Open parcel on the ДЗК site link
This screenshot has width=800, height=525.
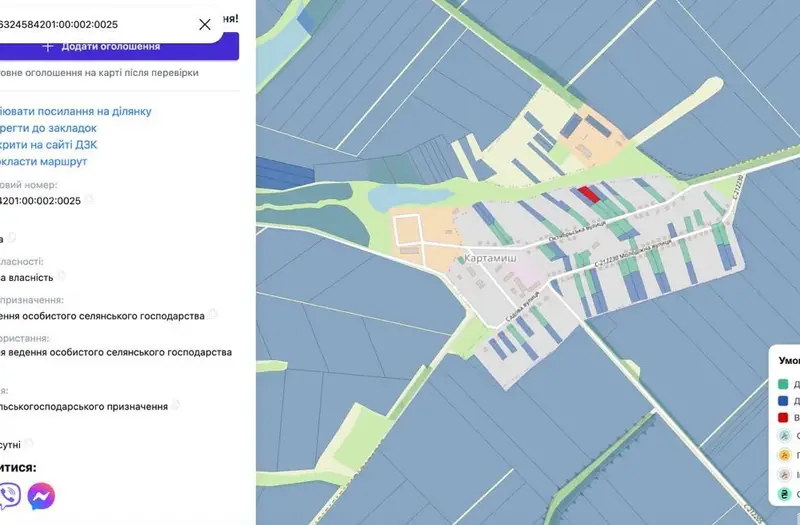48,145
